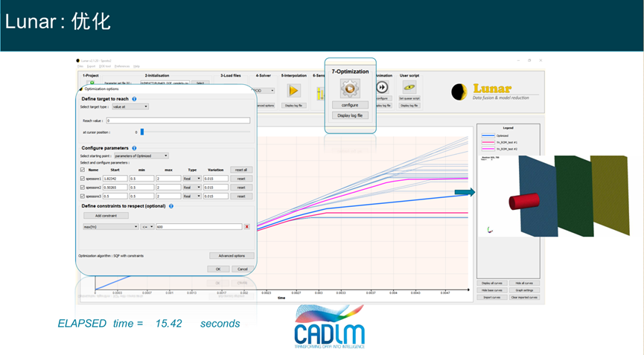644x355 pixels.
Task: Click the 3D model view thumbnail
Action: tap(554, 196)
